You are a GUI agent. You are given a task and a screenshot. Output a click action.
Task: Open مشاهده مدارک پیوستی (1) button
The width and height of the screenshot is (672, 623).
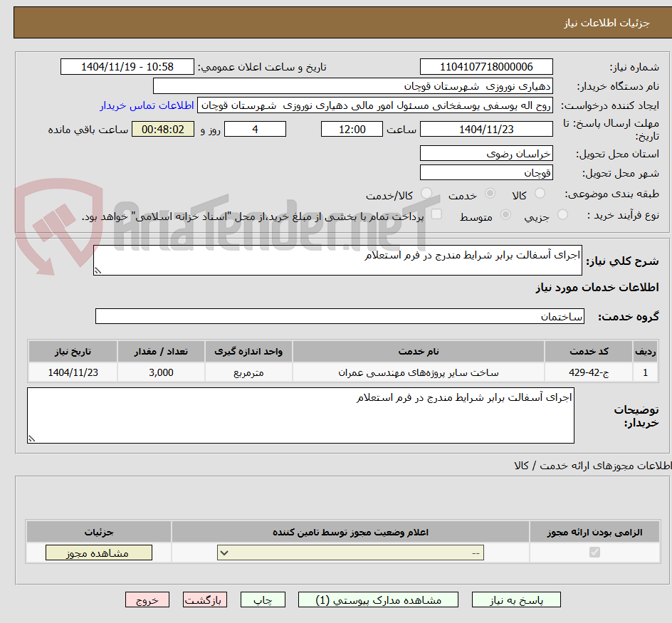378,600
